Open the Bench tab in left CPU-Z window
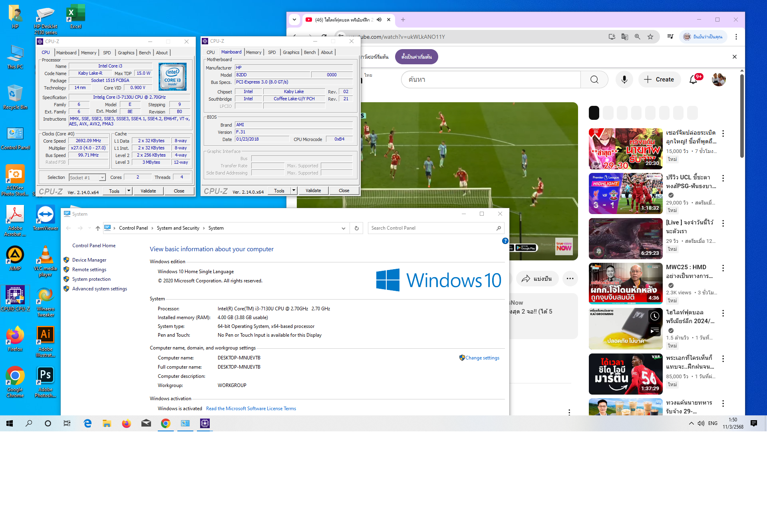 tap(145, 53)
